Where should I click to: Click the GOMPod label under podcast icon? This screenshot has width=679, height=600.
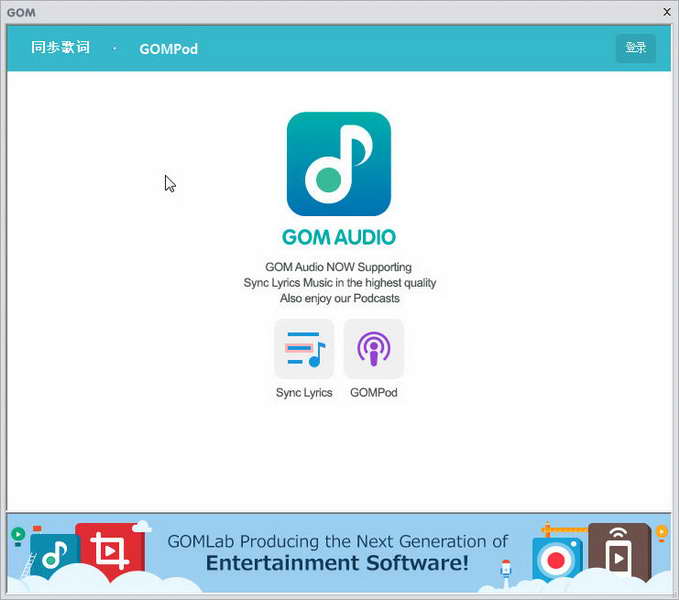pos(374,393)
